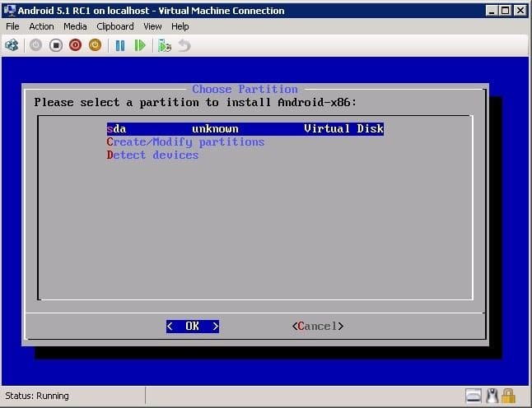532x408 pixels.
Task: Click the window system icon in title bar
Action: click(x=10, y=10)
